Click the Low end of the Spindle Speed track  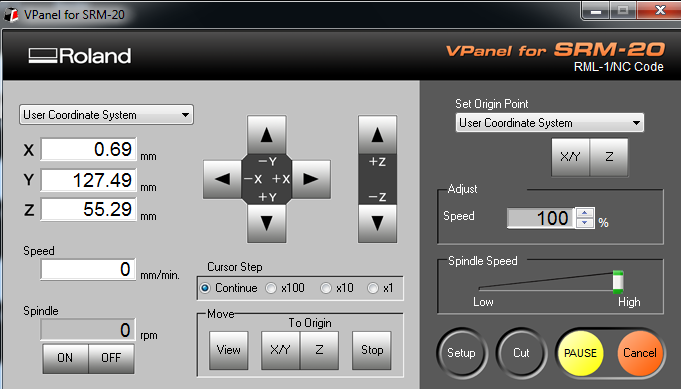pos(480,288)
